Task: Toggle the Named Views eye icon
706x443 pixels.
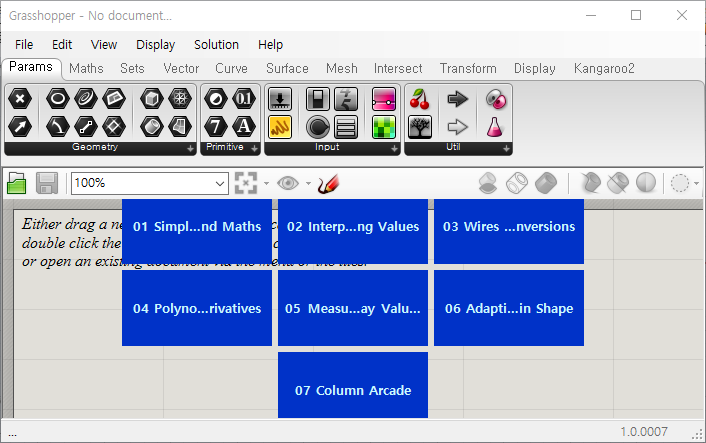Action: click(x=288, y=183)
